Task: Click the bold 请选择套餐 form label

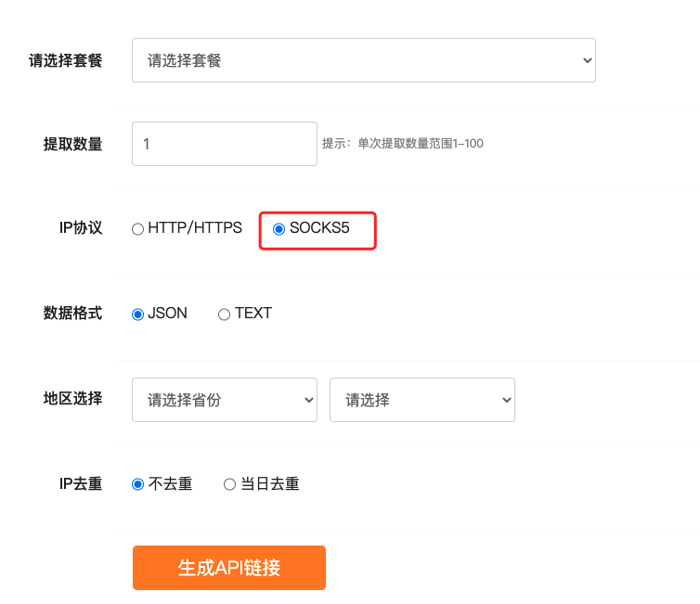Action: pos(65,60)
